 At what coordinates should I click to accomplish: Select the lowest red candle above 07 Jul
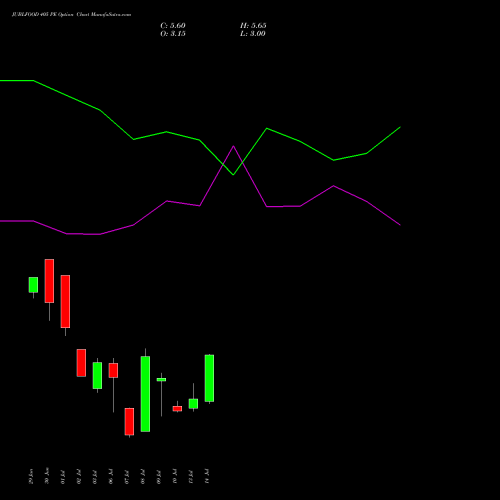[129, 422]
